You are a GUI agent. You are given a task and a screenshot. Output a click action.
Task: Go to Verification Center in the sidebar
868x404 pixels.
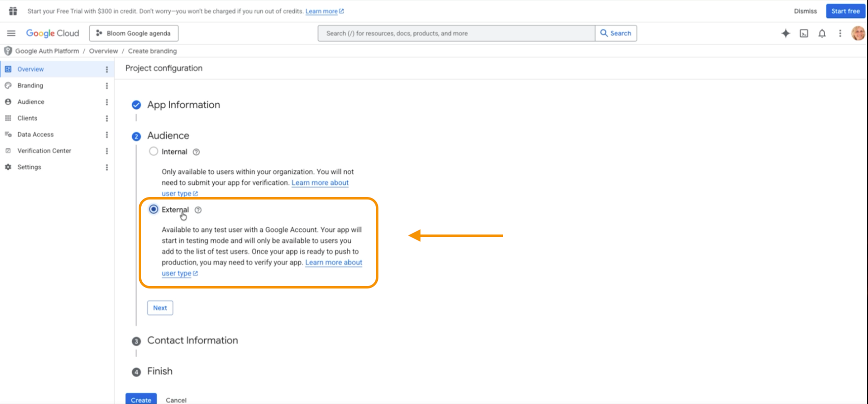point(45,150)
